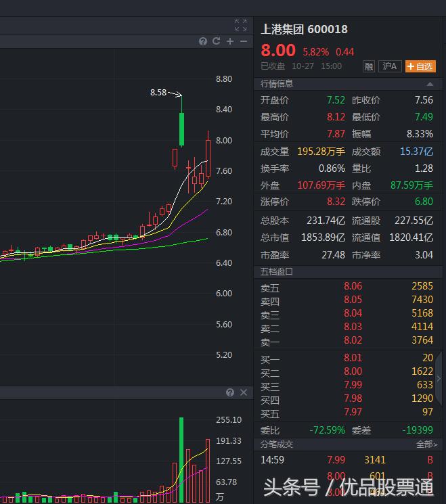Click the 融 margin tag

click(369, 66)
